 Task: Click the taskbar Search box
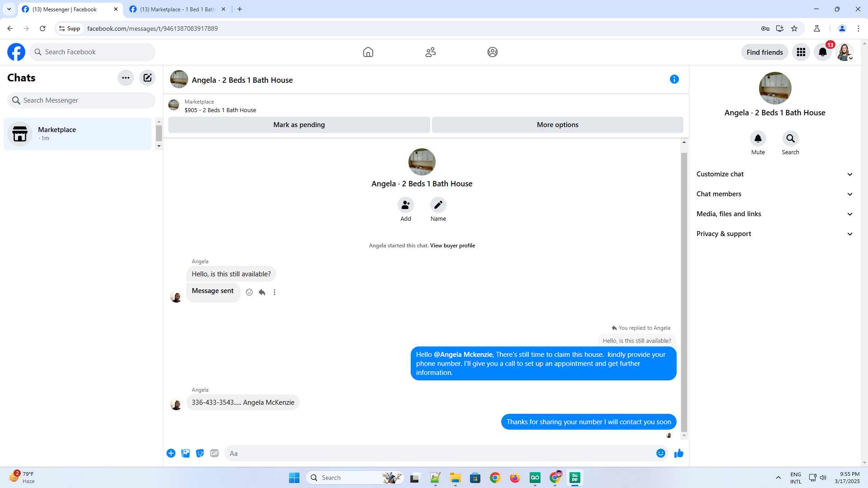click(355, 478)
